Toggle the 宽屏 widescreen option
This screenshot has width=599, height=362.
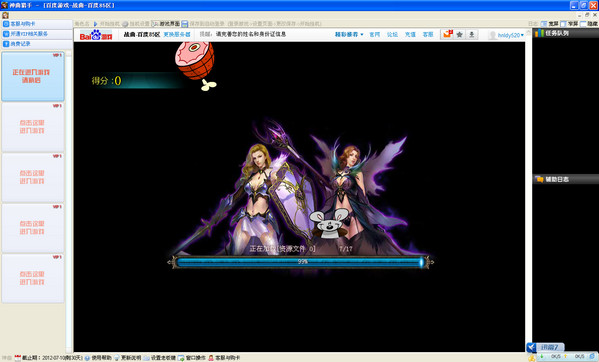pyautogui.click(x=550, y=24)
